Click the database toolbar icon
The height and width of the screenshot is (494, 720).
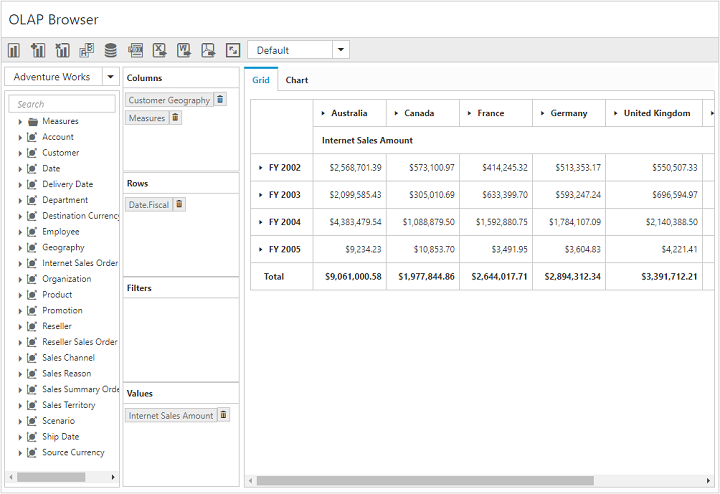(110, 50)
